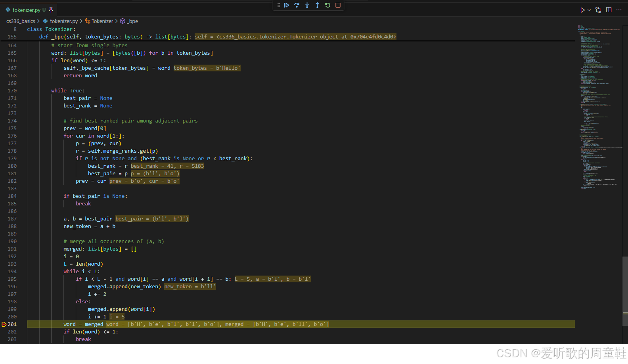Run the Python file with the play icon

(x=582, y=10)
